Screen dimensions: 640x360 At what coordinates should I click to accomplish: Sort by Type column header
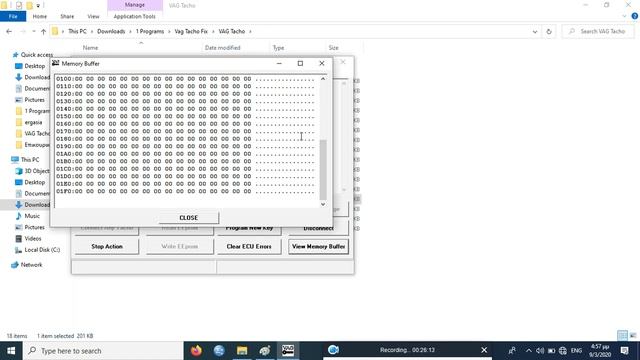point(278,48)
